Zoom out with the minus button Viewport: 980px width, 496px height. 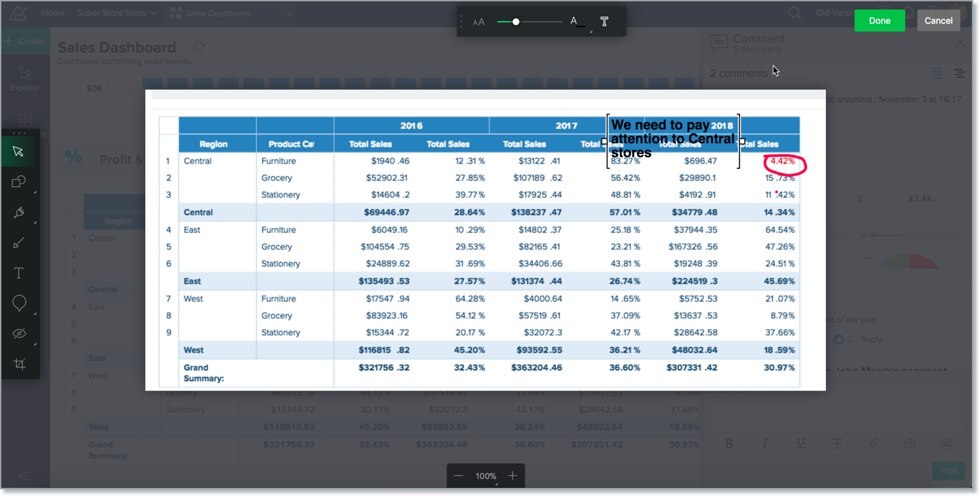pyautogui.click(x=459, y=476)
